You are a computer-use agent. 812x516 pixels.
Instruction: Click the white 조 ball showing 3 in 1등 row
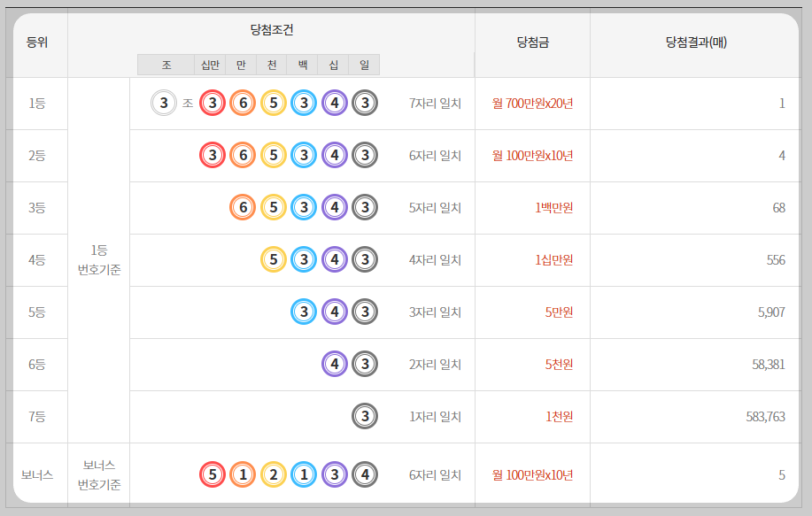tap(164, 103)
